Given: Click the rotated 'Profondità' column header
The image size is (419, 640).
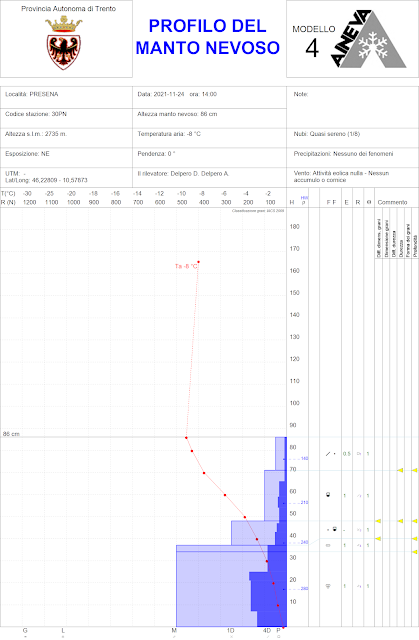Looking at the screenshot, I should pos(415,245).
